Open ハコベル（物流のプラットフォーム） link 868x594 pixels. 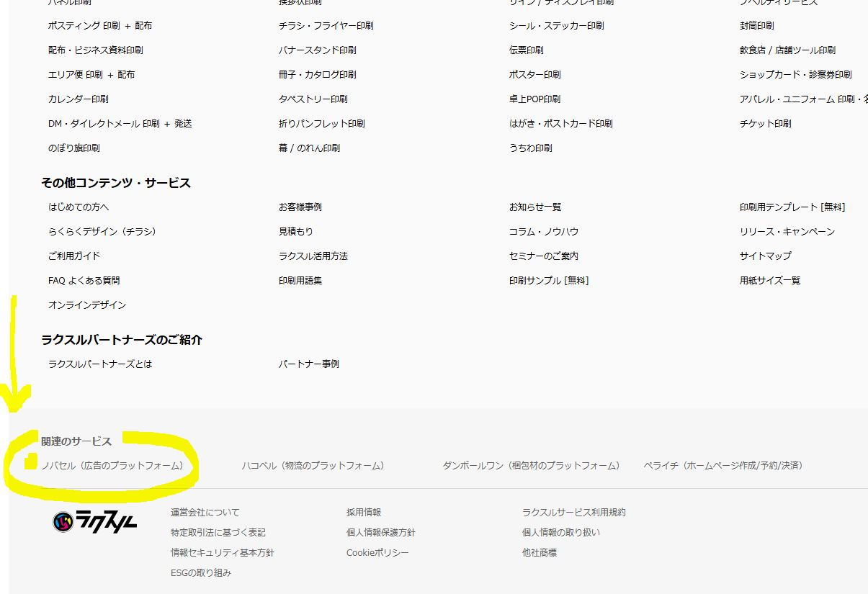[x=313, y=466]
